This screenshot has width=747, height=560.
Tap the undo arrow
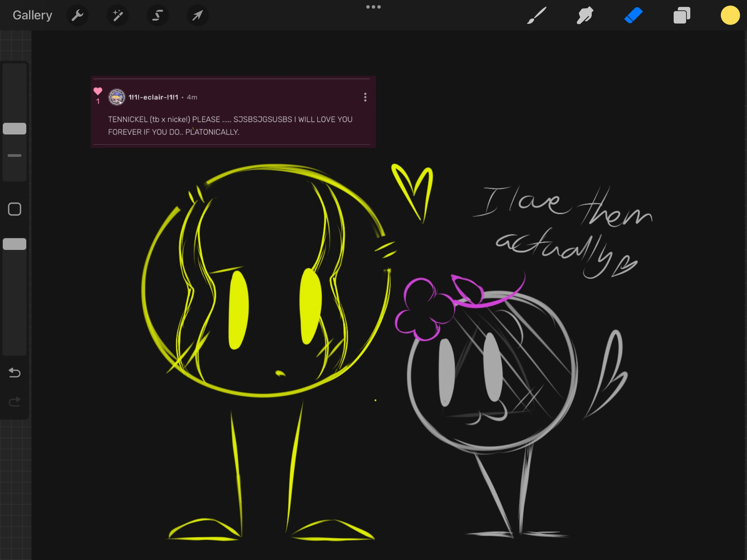15,373
